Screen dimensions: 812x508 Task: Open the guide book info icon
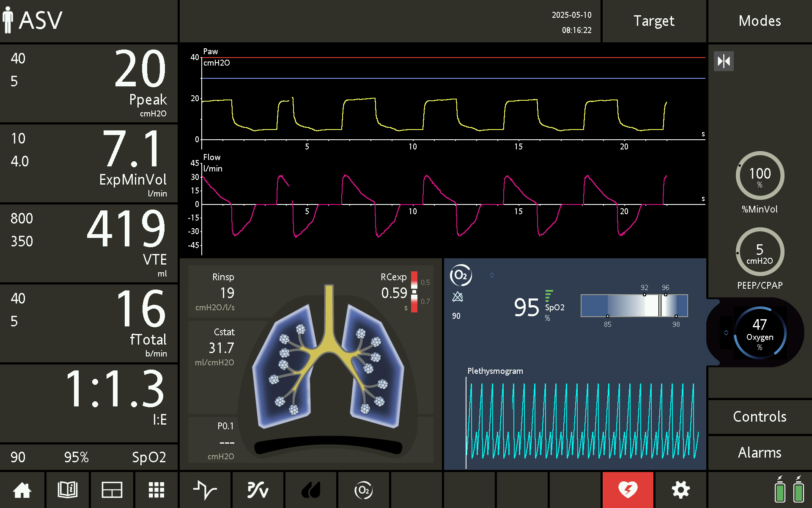click(x=67, y=490)
